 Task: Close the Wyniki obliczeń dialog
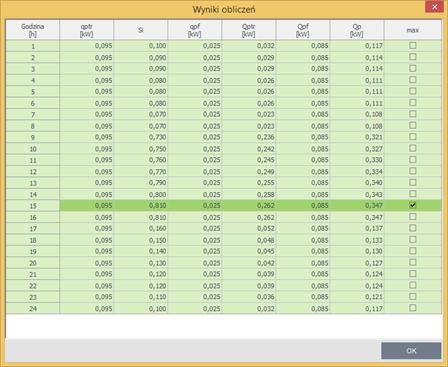[x=434, y=7]
